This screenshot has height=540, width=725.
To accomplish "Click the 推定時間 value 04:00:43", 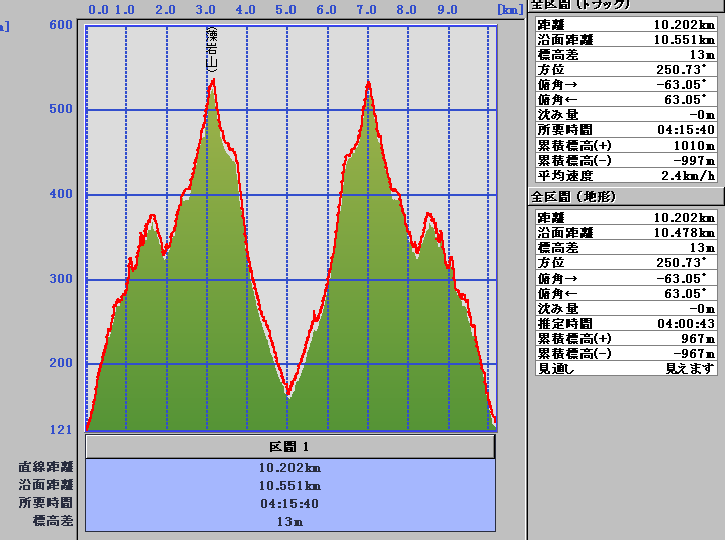I will [x=685, y=323].
